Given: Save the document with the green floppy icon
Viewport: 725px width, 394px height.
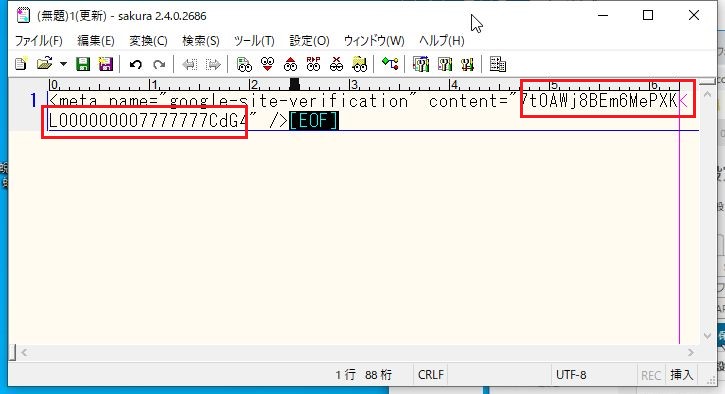Looking at the screenshot, I should coord(83,64).
